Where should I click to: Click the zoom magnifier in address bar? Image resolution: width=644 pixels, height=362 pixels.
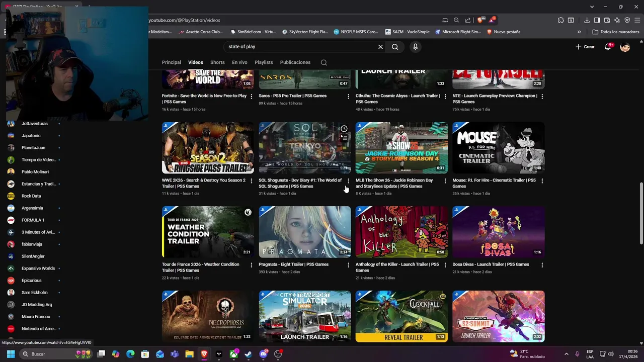click(456, 20)
